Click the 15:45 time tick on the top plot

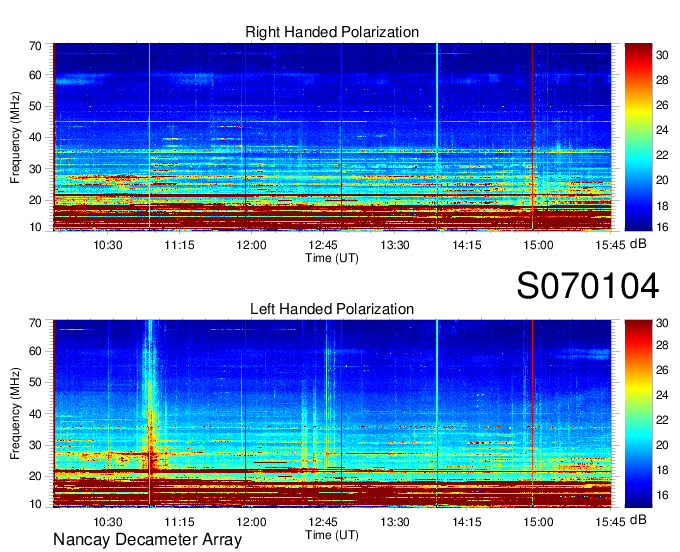(610, 245)
